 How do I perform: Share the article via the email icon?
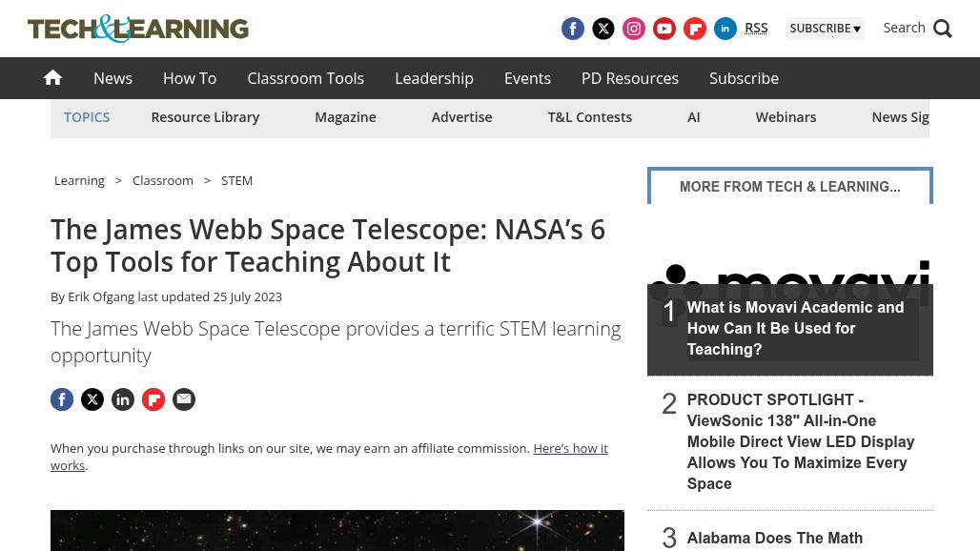tap(184, 399)
